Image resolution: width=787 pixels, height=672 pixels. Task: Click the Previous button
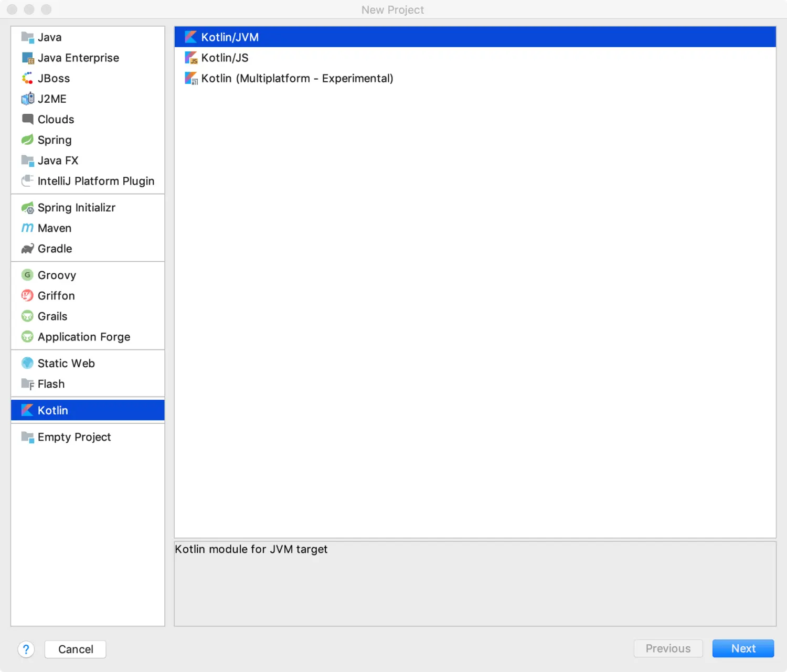coord(668,648)
